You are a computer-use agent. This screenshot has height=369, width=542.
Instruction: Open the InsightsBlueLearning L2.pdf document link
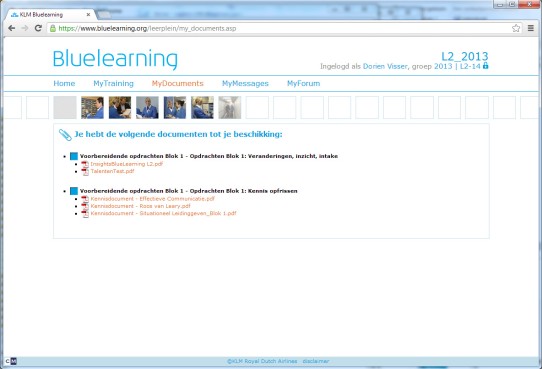pyautogui.click(x=127, y=164)
